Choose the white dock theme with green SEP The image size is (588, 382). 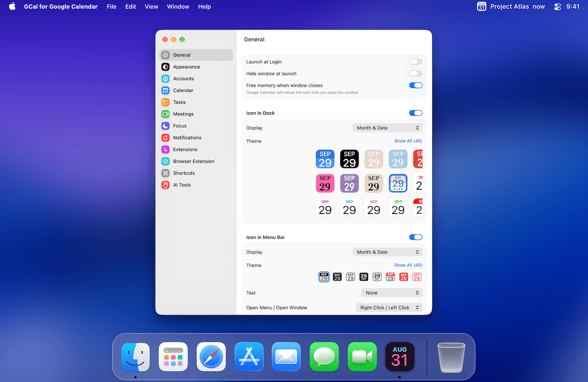click(x=398, y=208)
